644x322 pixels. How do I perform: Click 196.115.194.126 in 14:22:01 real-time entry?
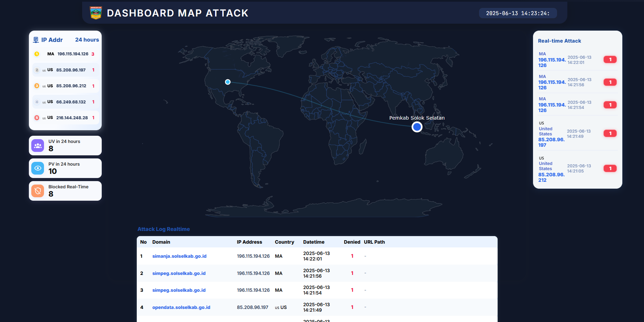click(552, 63)
